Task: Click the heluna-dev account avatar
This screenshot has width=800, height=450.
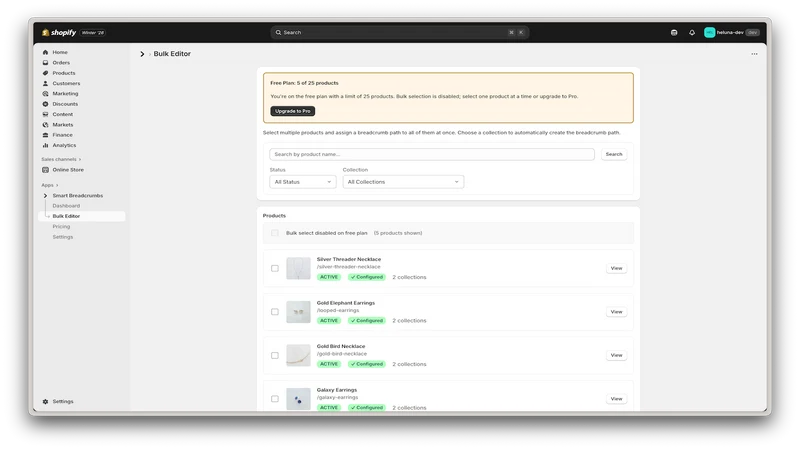Action: [709, 33]
